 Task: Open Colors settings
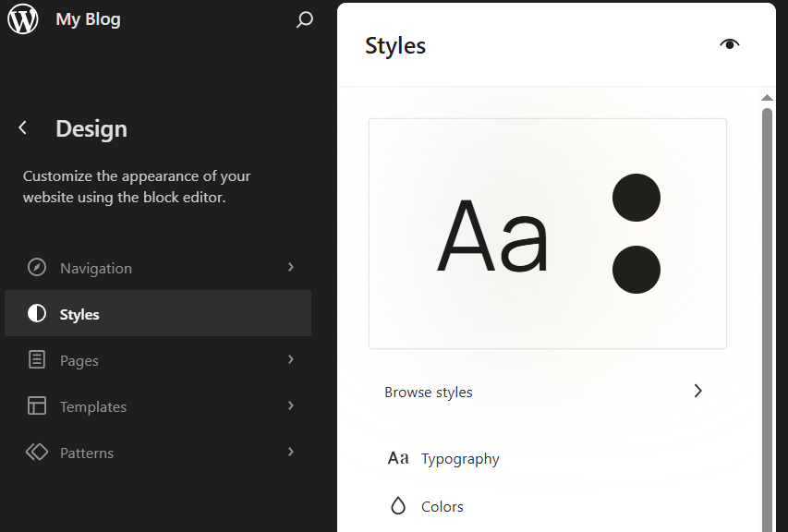[548, 506]
